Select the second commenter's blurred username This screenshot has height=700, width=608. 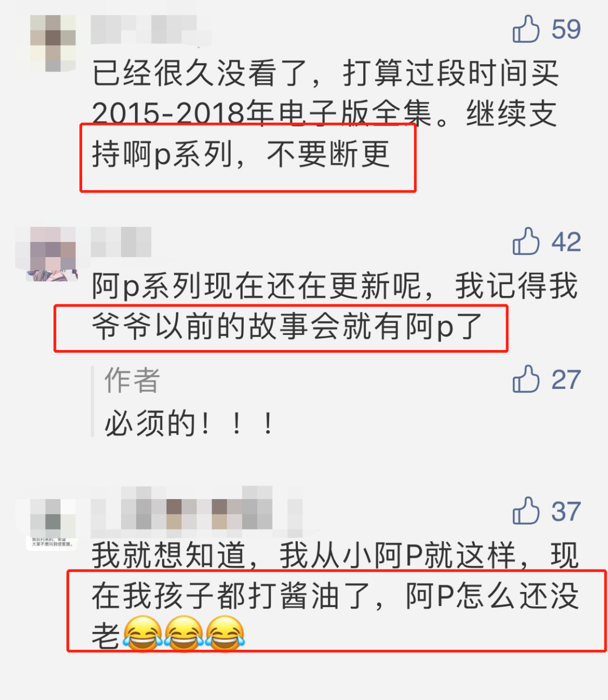coord(121,242)
